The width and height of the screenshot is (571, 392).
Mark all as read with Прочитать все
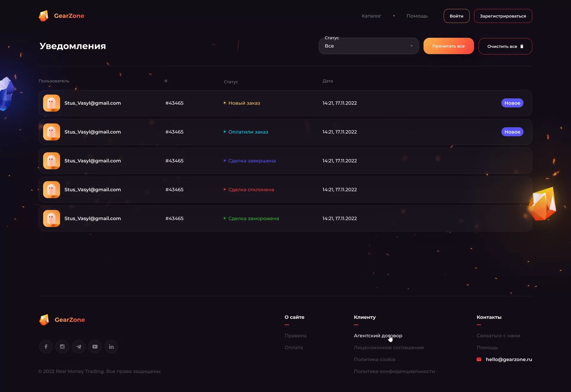(x=449, y=46)
